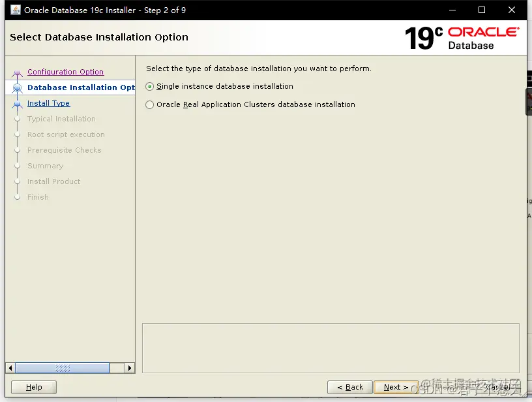
Task: Click the Java installer icon in title bar
Action: tap(15, 10)
